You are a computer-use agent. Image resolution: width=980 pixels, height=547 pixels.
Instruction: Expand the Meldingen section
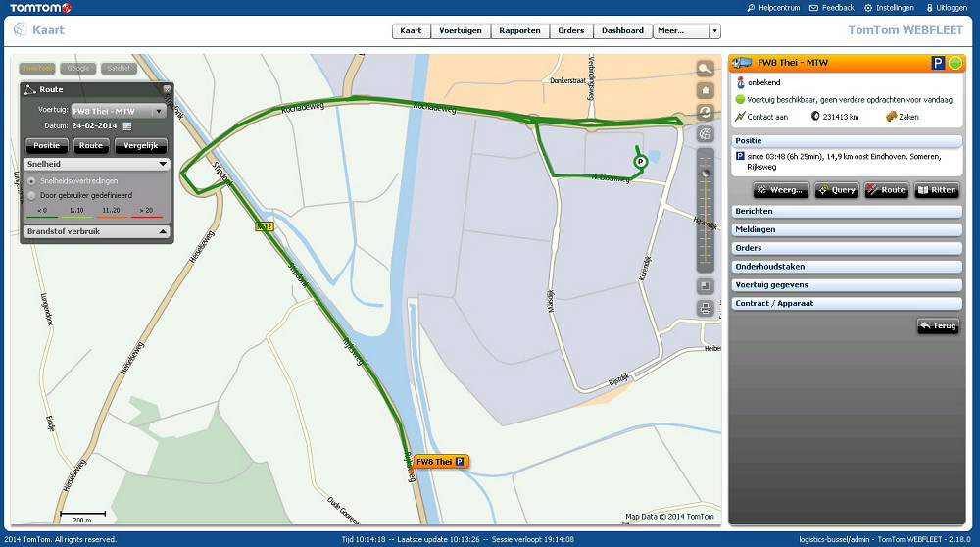[847, 229]
